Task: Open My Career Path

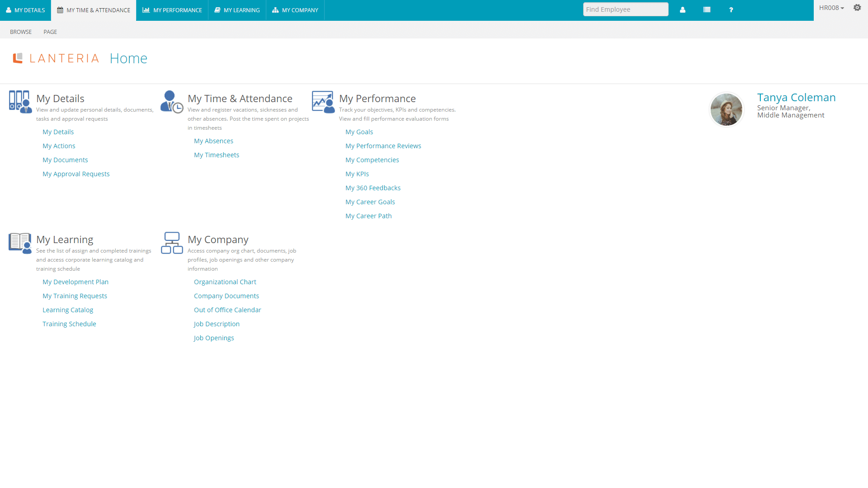Action: tap(368, 216)
